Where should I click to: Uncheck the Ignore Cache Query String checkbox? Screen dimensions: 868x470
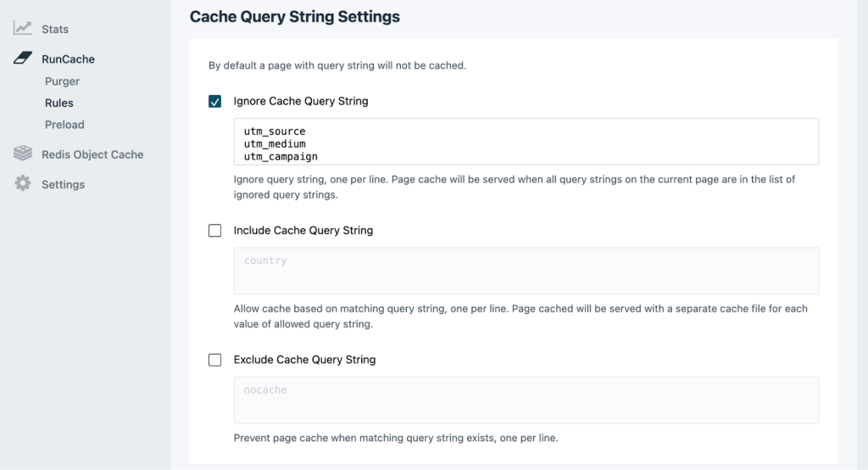tap(215, 102)
